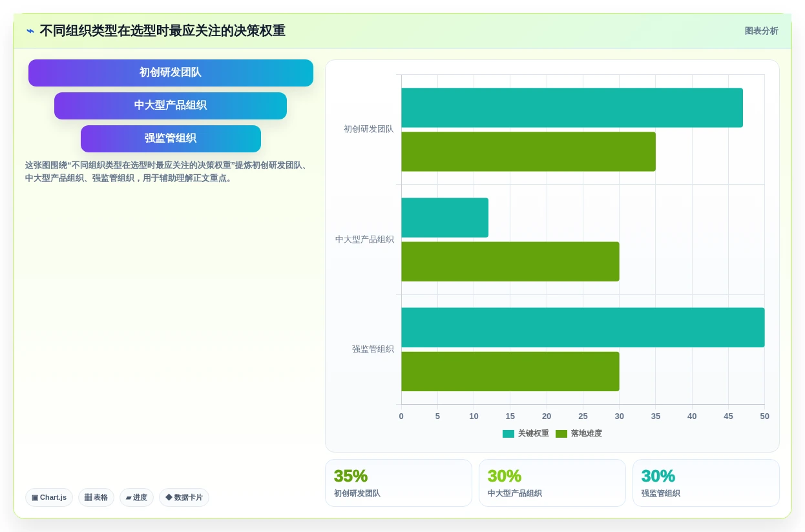Click the 图表分析 label in the header
The image size is (805, 532).
coord(761,31)
